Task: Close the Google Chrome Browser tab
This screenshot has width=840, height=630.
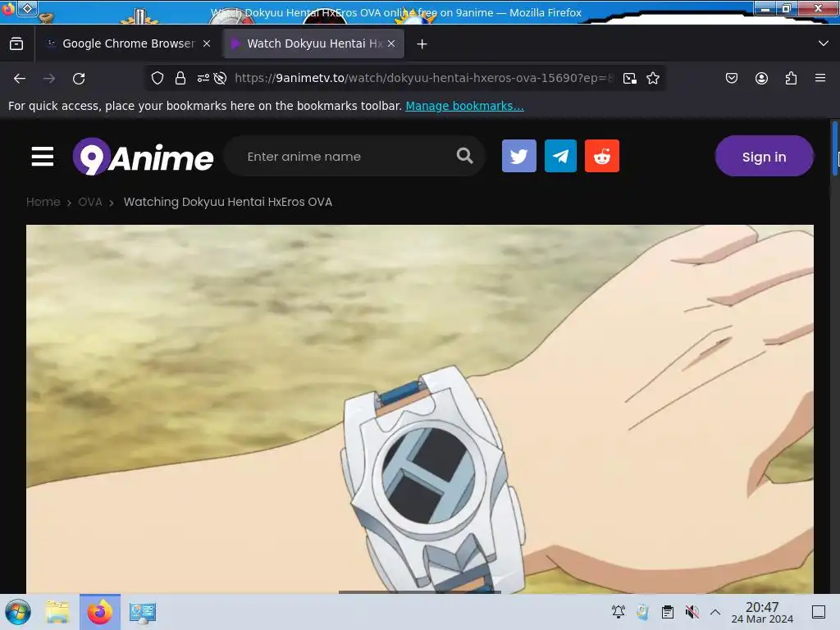Action: (207, 43)
